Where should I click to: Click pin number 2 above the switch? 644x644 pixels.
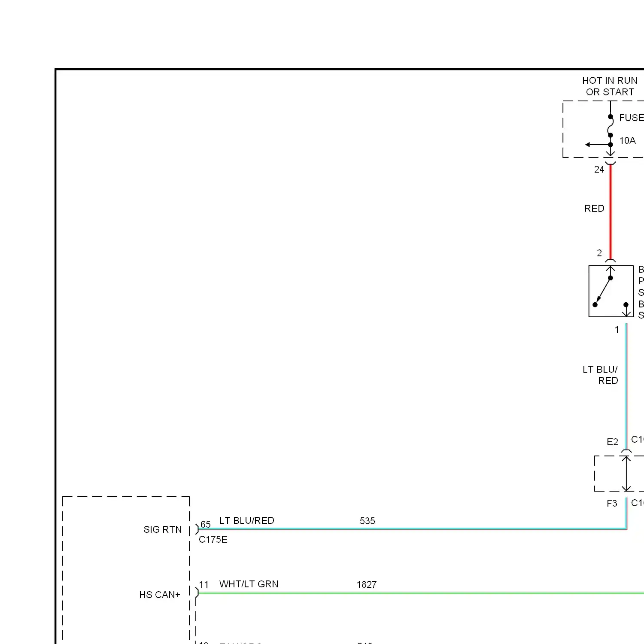[599, 253]
